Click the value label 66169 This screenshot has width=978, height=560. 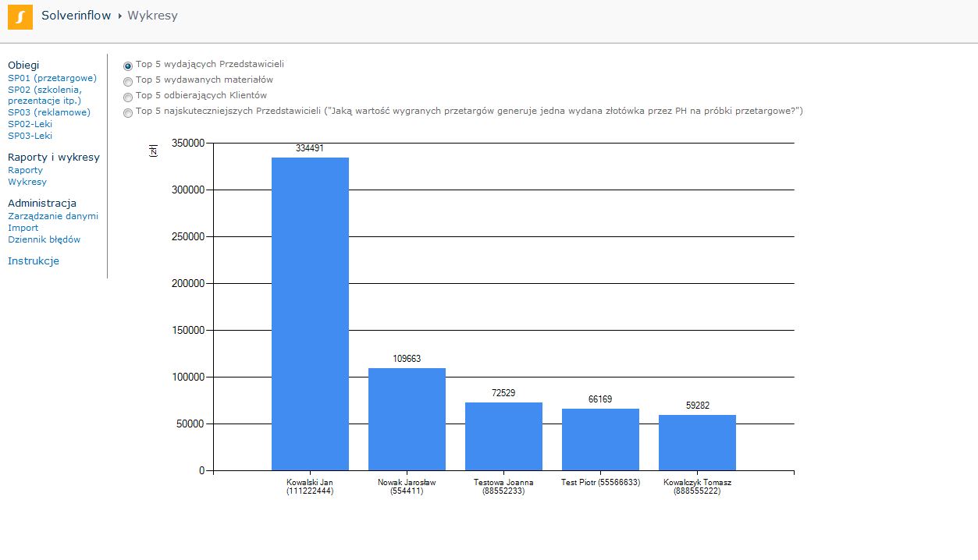600,399
